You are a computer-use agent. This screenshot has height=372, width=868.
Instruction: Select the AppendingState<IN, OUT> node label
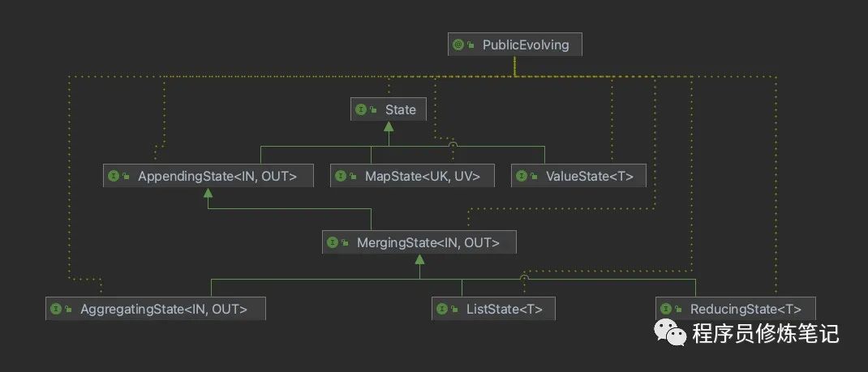(x=217, y=175)
